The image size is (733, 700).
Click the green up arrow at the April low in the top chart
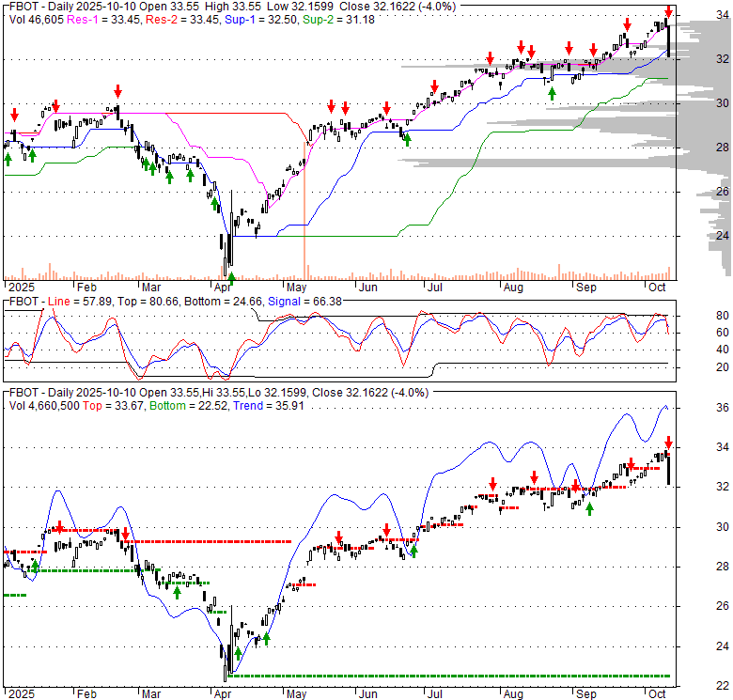tap(231, 278)
